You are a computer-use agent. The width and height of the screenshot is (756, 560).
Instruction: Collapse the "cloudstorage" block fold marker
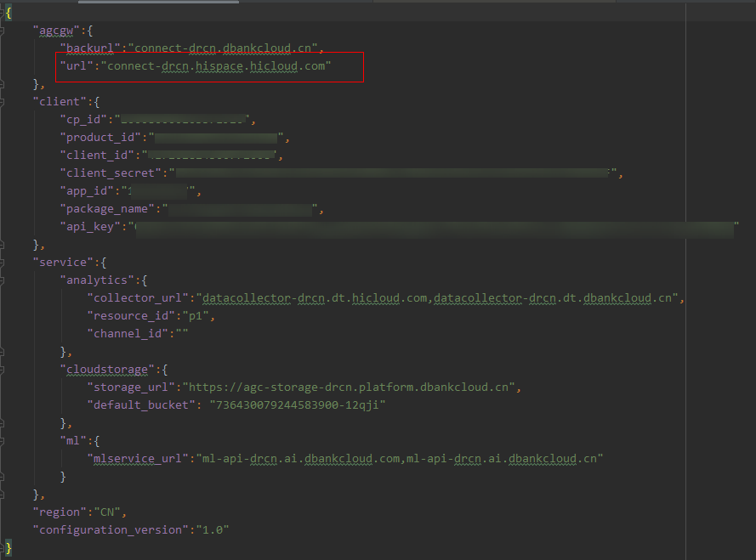coord(2,370)
